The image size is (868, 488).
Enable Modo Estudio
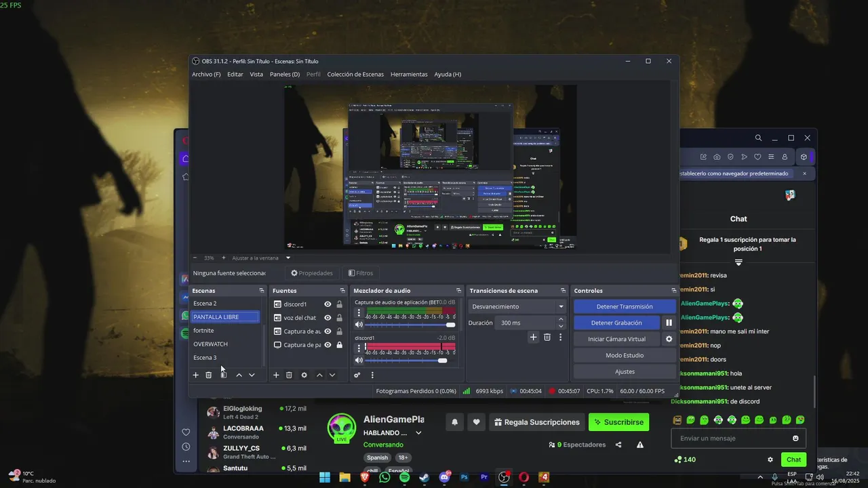pos(625,355)
